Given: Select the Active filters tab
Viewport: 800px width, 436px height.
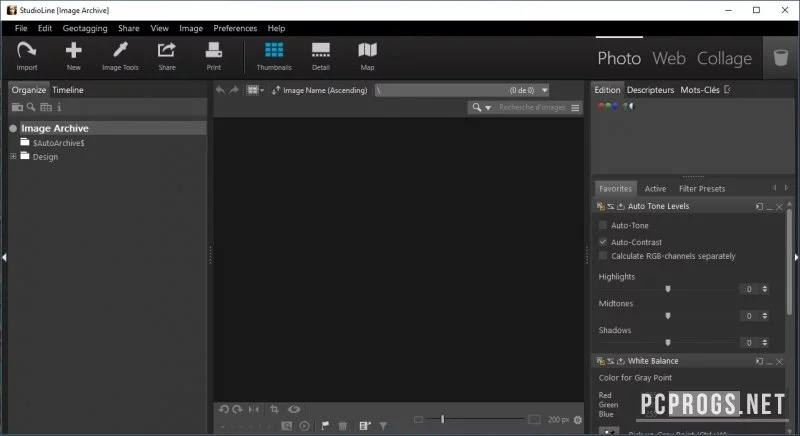Looking at the screenshot, I should pos(656,189).
